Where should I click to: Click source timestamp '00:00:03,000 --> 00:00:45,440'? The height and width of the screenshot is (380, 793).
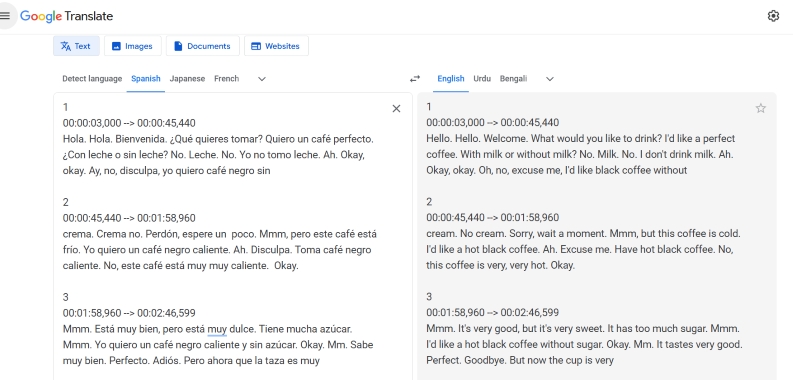tap(129, 123)
